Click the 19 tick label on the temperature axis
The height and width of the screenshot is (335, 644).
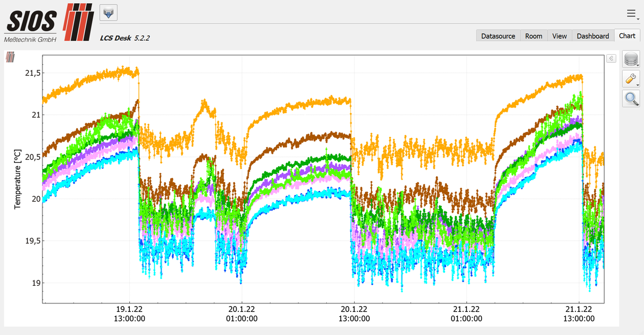pos(35,282)
